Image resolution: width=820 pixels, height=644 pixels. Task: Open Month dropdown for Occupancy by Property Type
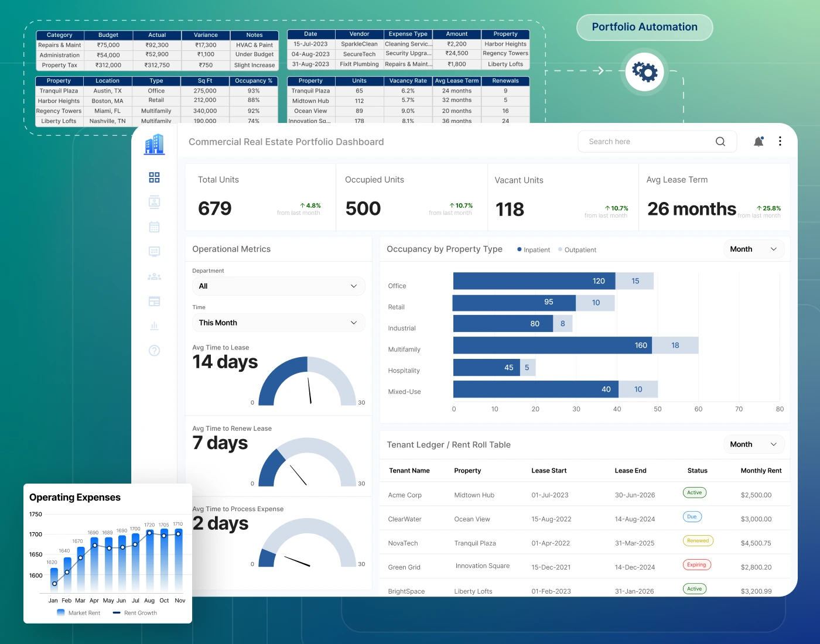click(x=754, y=249)
